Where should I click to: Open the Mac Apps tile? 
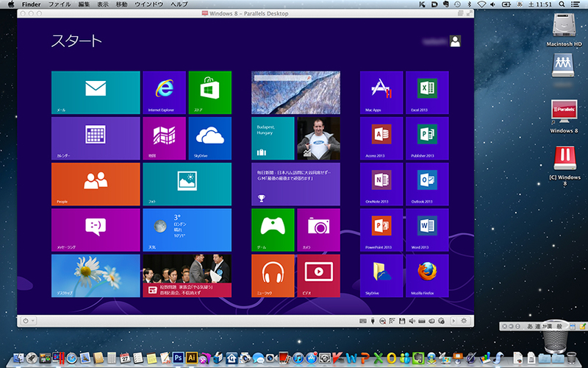381,93
